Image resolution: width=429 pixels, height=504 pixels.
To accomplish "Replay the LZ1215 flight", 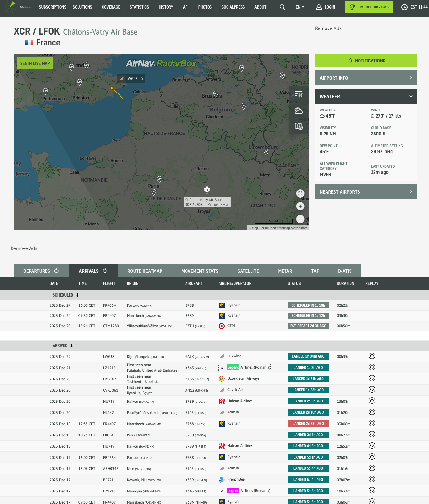I will (x=372, y=367).
